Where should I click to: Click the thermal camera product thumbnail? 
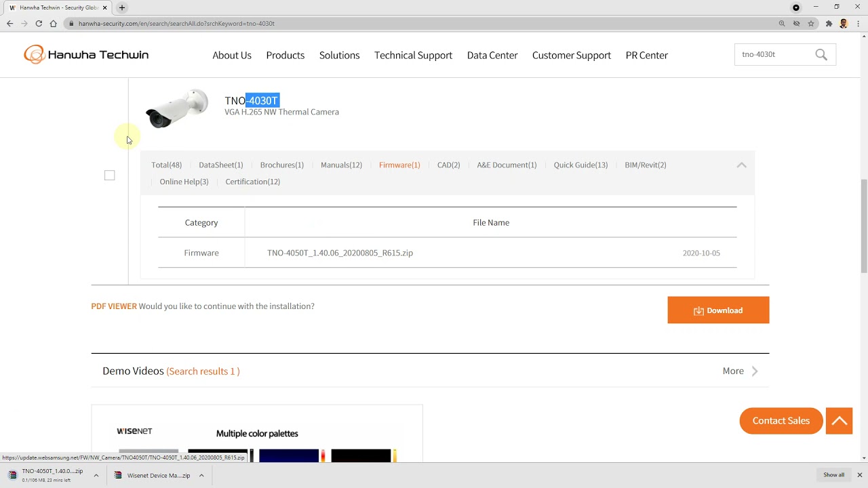[177, 108]
